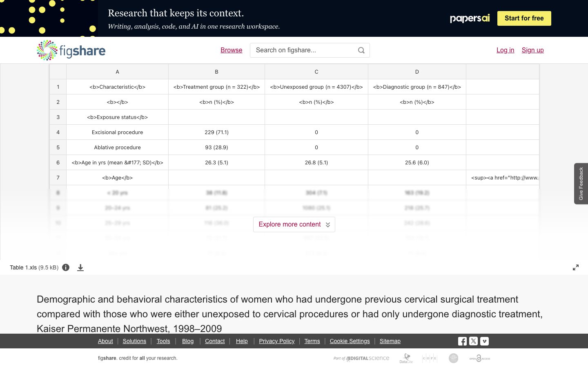The width and height of the screenshot is (588, 368).
Task: Click the 'Excisional procedure' cell
Action: (118, 132)
